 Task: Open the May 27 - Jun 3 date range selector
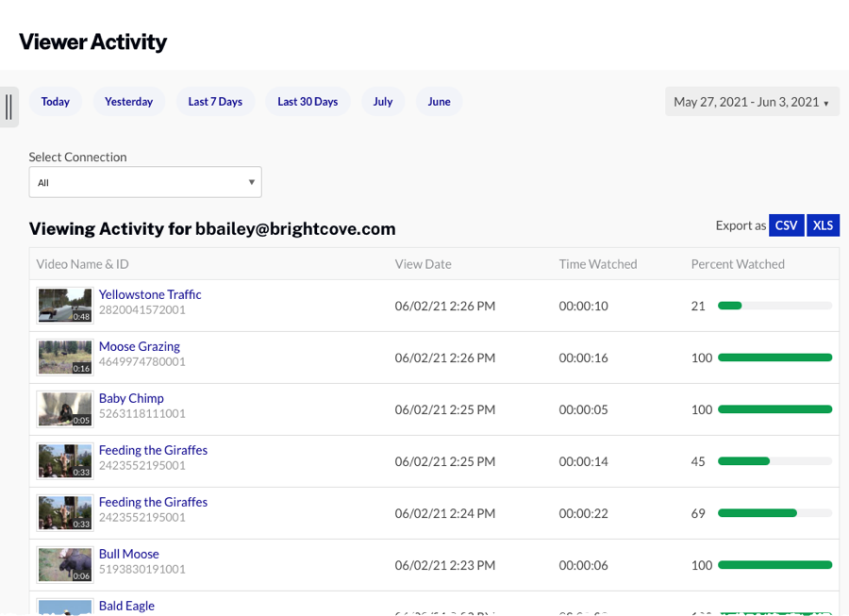[x=752, y=101]
